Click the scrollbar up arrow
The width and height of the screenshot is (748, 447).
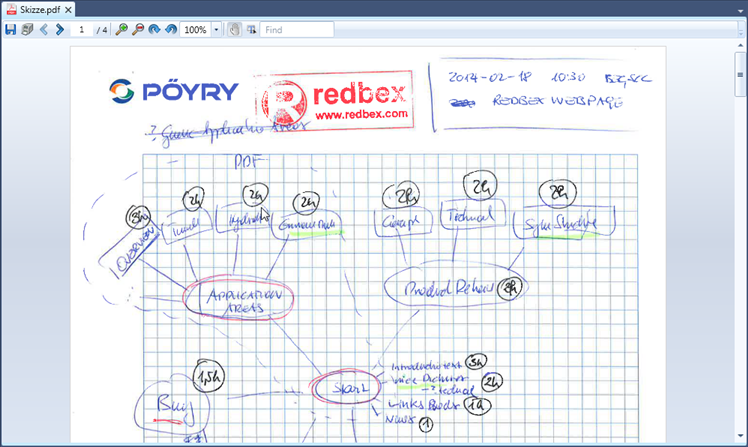(x=740, y=46)
